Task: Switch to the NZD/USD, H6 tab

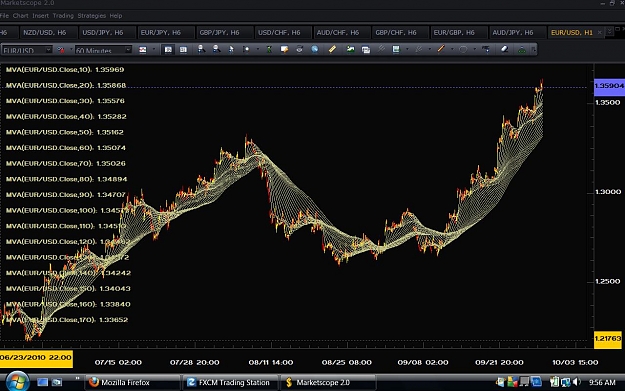Action: [x=47, y=32]
